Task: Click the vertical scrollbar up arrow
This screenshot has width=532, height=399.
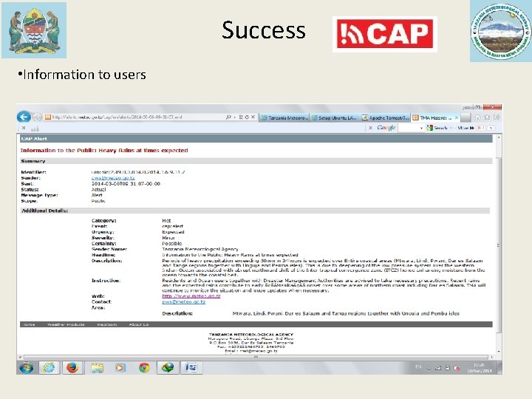Action: 499,137
